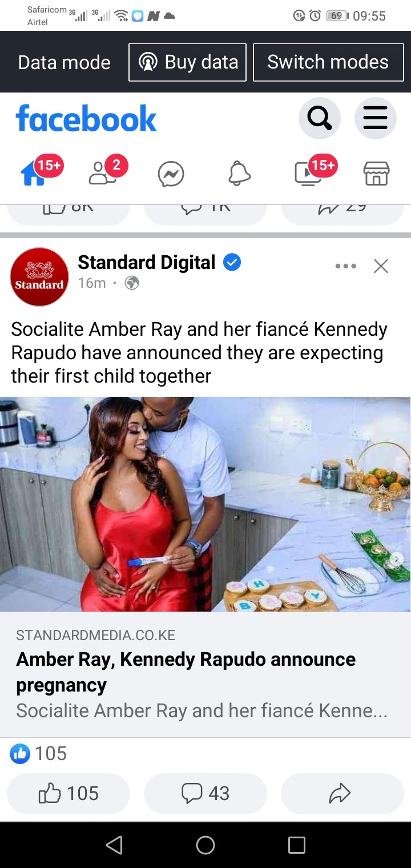Open Messenger icon
The image size is (411, 868).
[171, 174]
